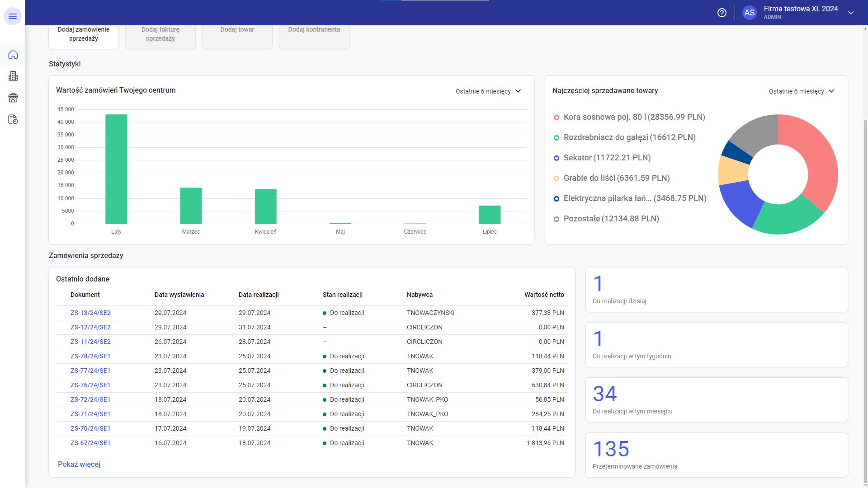Open order ZS-13/24/SE2
This screenshot has height=488, width=868.
pos(90,313)
